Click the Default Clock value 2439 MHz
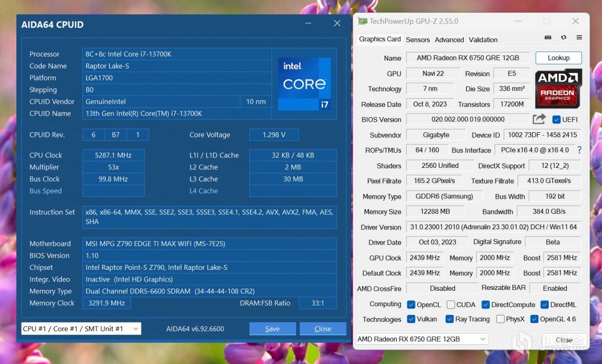This screenshot has width=602, height=364. pyautogui.click(x=425, y=273)
